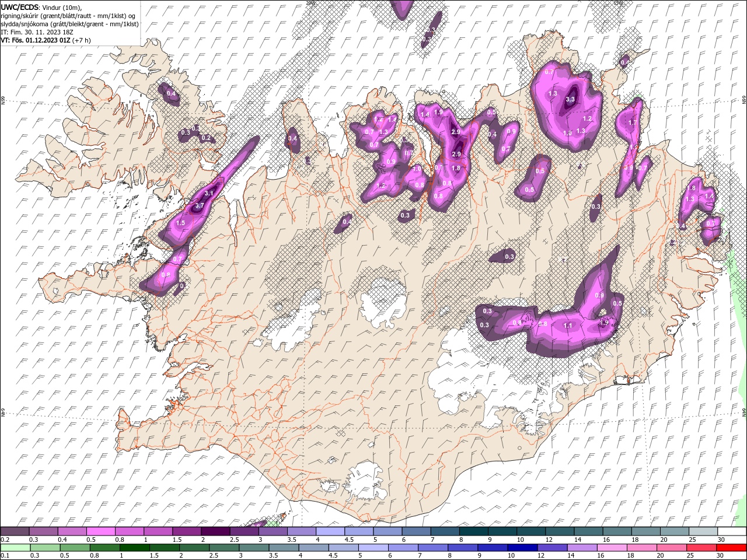The width and height of the screenshot is (747, 560).
Task: Select the white top-row swatch labeled 30
Action: 732,531
